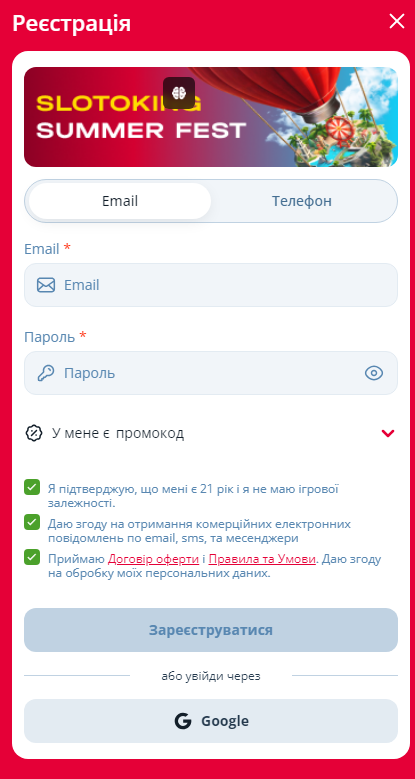Select the Email registration tab

pyautogui.click(x=120, y=201)
